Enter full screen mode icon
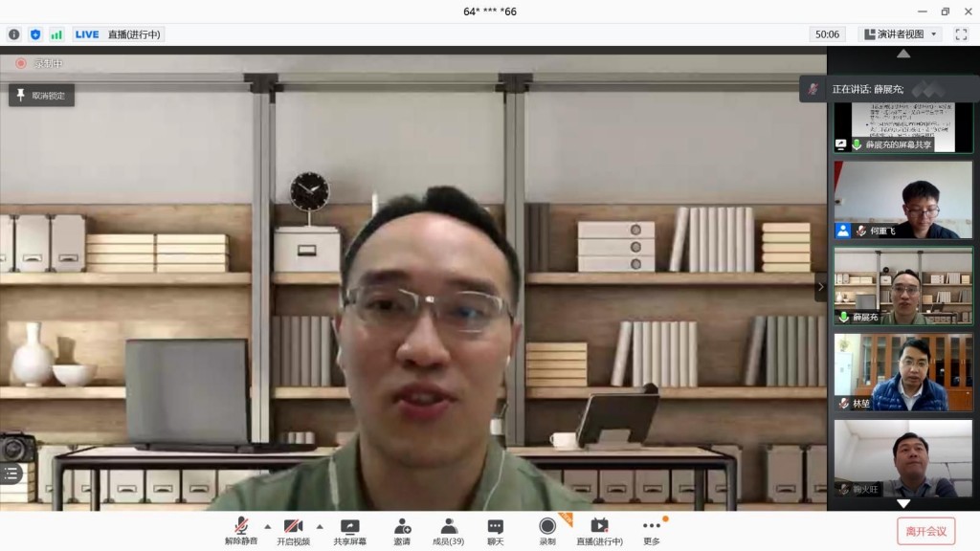Image resolution: width=980 pixels, height=551 pixels. coord(961,34)
